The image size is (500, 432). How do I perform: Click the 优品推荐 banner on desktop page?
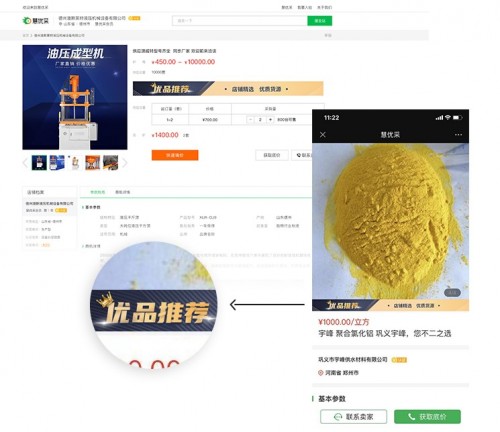(x=228, y=89)
